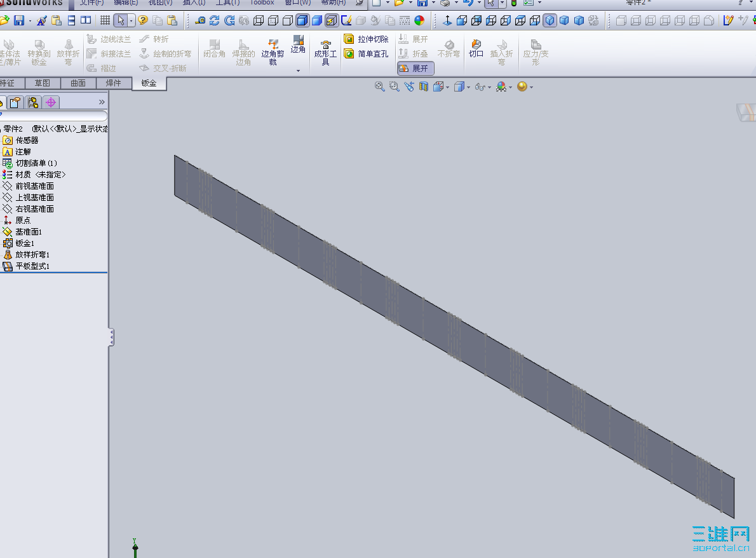Toggle Shaded With Edges display mode
The height and width of the screenshot is (558, 756).
pos(302,20)
